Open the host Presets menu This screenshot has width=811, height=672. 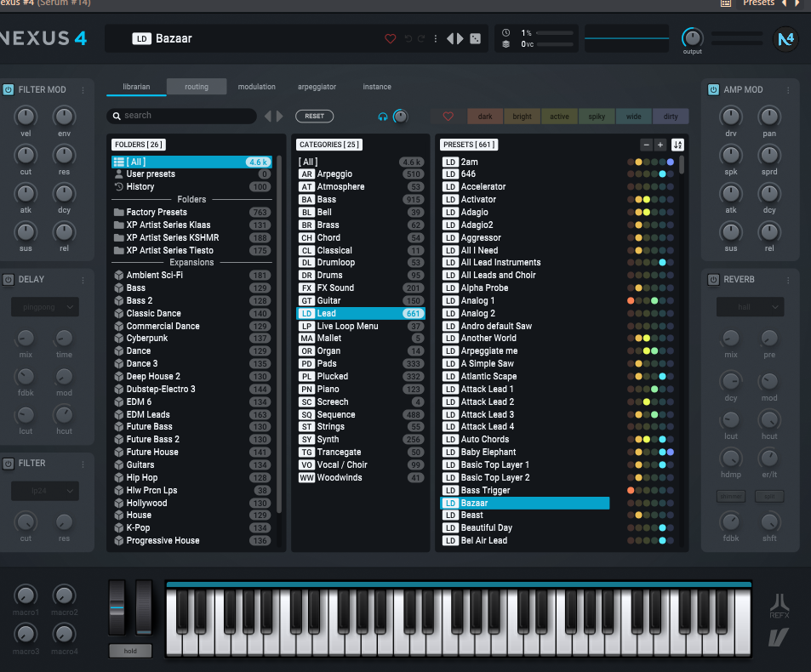click(x=759, y=3)
